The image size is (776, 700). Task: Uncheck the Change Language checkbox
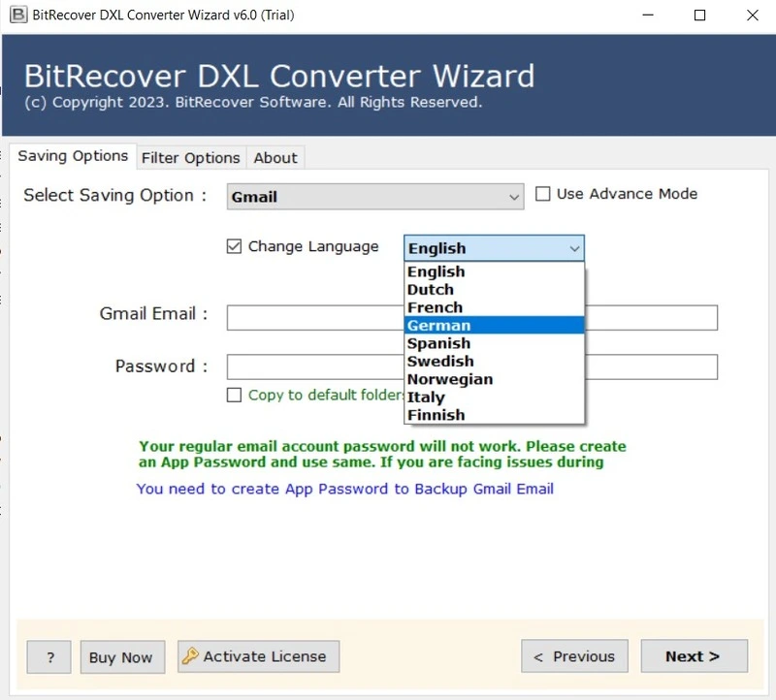coord(234,246)
